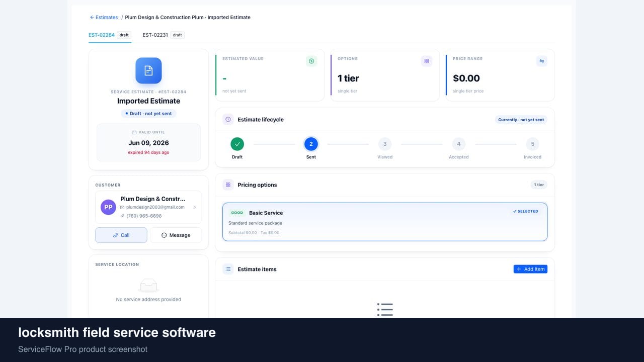
Task: Click No service address provided text
Action: pos(148,299)
